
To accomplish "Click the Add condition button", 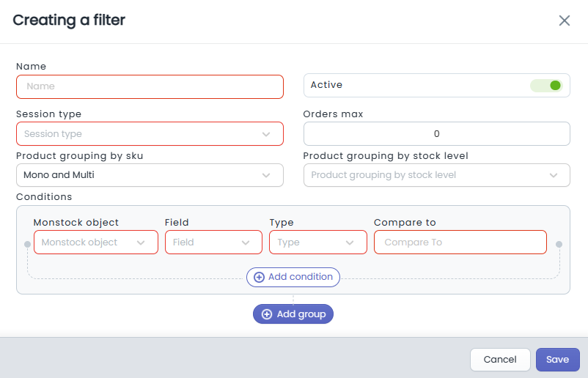I will pos(293,277).
